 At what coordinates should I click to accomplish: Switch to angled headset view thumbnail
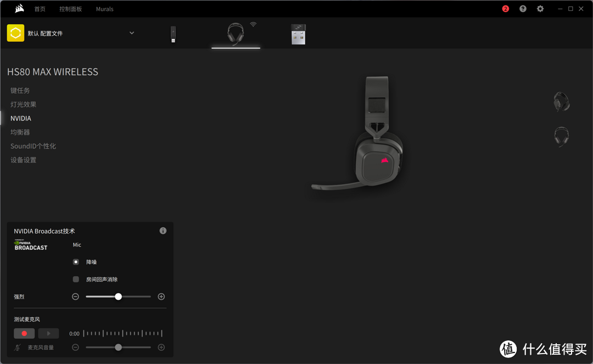[x=562, y=102]
